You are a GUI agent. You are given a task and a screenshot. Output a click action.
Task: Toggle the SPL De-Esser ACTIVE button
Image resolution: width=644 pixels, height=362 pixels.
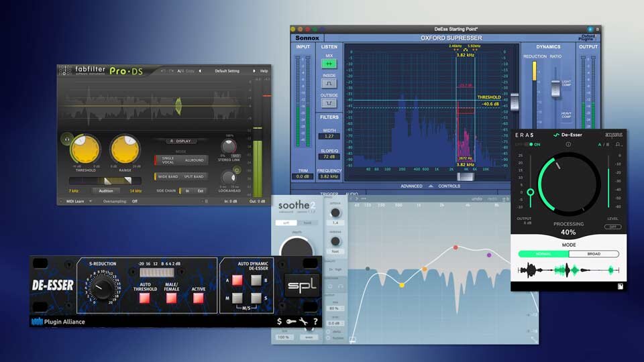click(x=199, y=298)
